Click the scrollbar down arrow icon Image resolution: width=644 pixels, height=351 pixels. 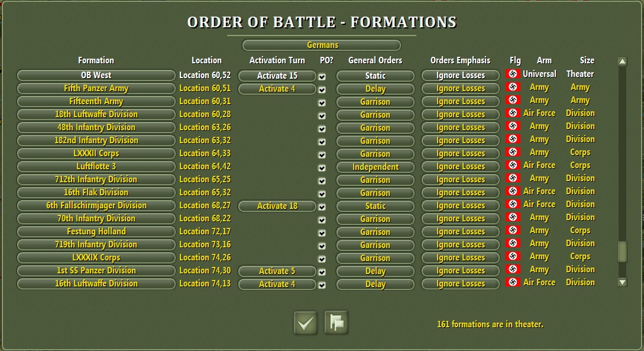[622, 282]
